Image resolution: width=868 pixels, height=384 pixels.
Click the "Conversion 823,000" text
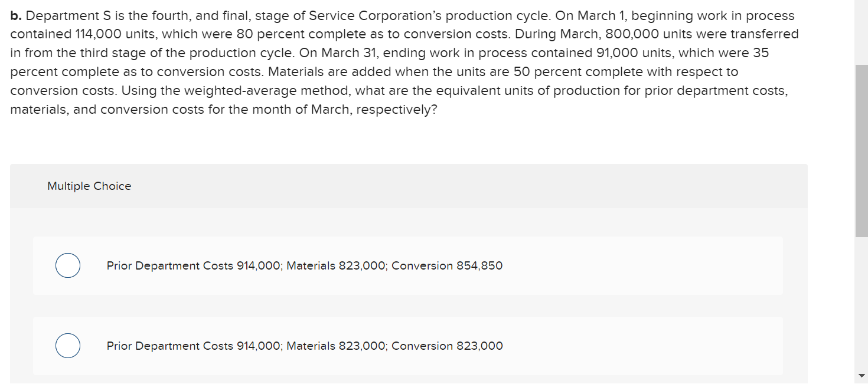tap(447, 346)
